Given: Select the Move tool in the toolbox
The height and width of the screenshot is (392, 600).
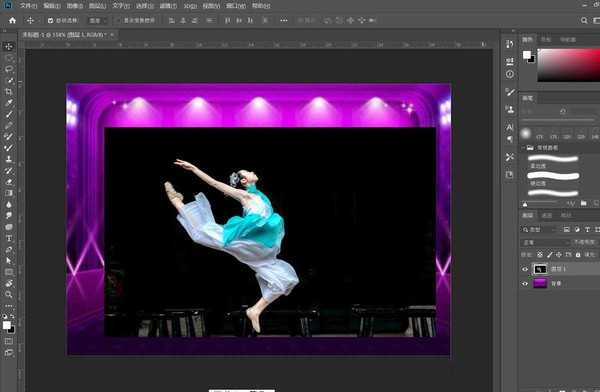Looking at the screenshot, I should [8, 46].
